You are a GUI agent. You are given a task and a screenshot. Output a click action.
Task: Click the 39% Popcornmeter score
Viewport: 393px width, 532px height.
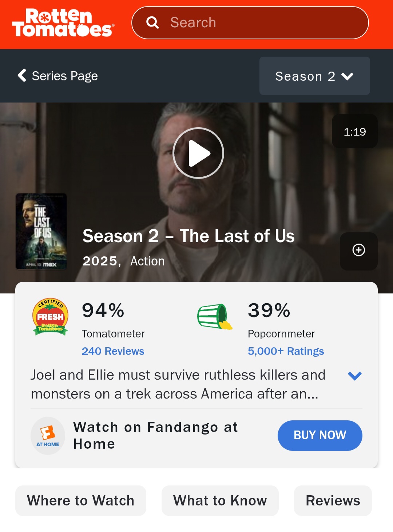(269, 310)
